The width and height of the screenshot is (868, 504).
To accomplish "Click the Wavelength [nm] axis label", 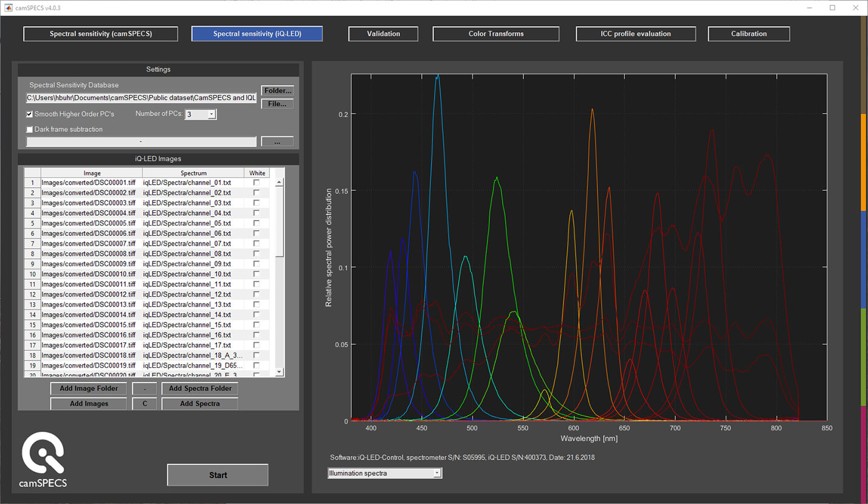I will (588, 438).
